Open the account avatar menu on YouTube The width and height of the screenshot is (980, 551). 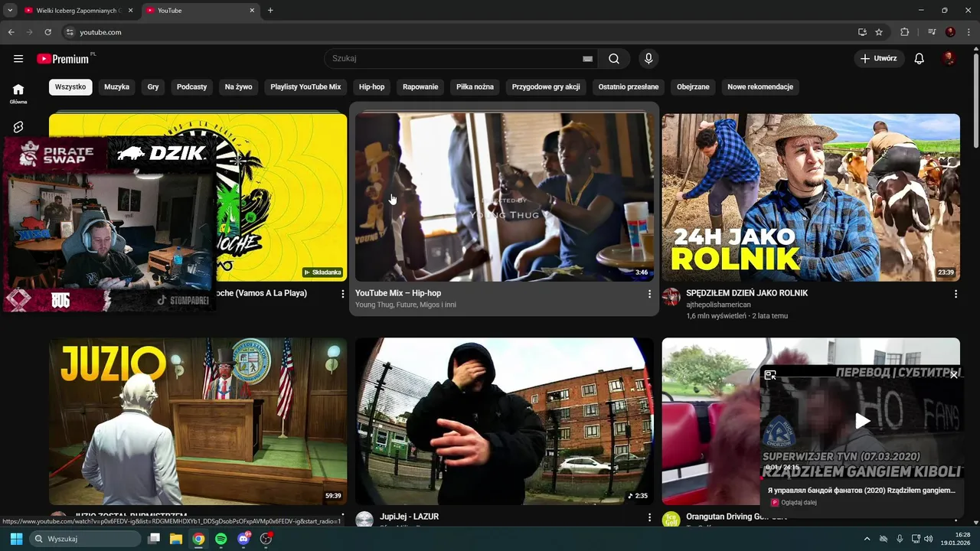coord(949,59)
